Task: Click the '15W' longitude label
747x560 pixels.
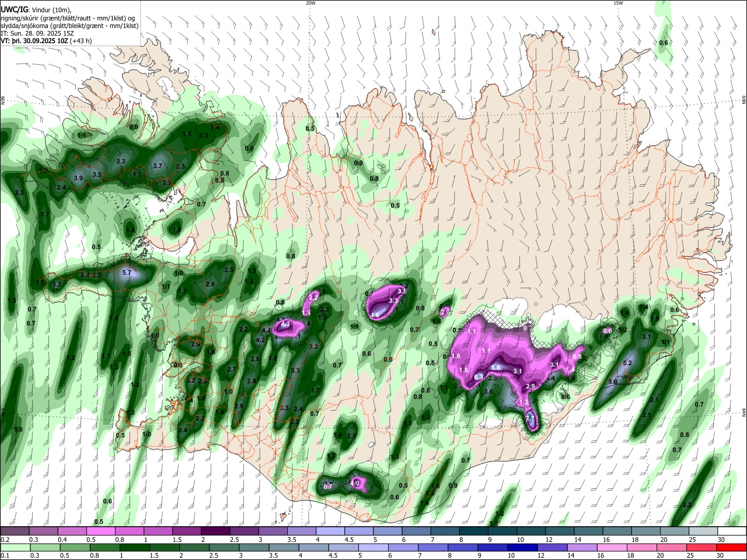Action: point(618,3)
